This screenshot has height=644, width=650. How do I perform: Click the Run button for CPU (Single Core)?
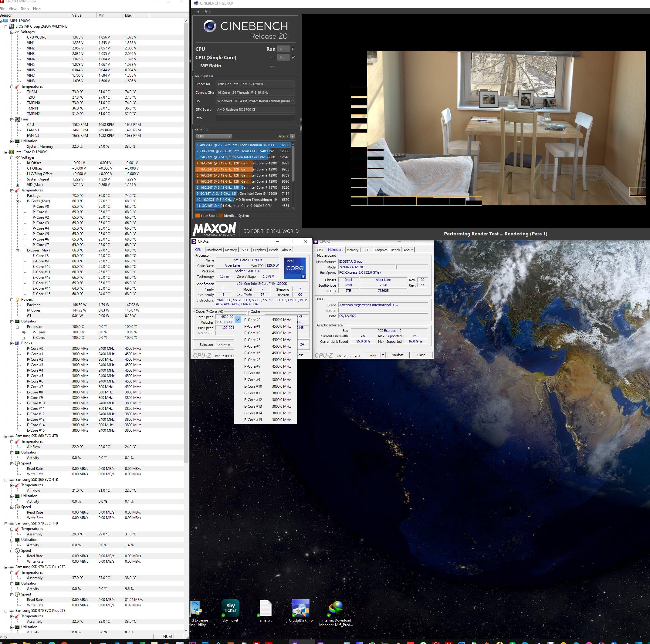(x=283, y=58)
